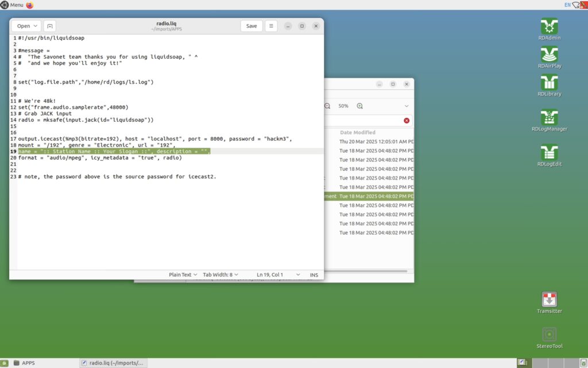Click the output.icecast line 17
This screenshot has height=368, width=588.
point(155,139)
